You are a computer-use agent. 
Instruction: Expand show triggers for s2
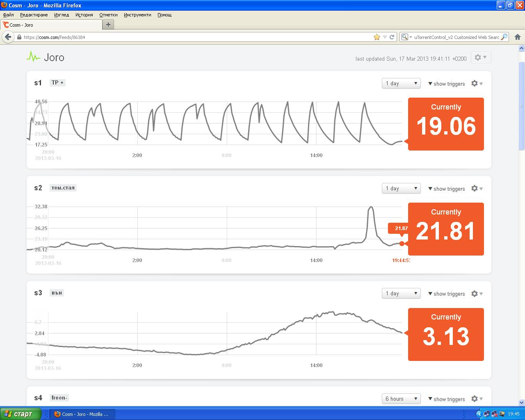pos(446,189)
